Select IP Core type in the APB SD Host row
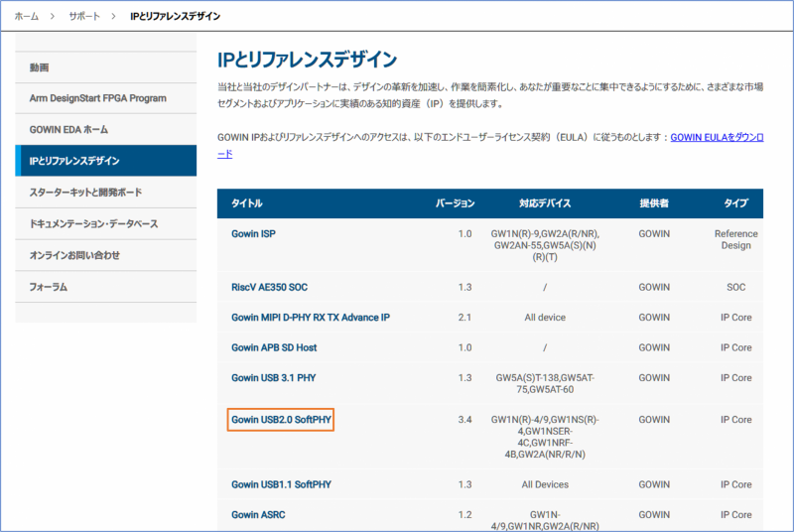Viewport: 794px width, 532px height. pyautogui.click(x=735, y=347)
